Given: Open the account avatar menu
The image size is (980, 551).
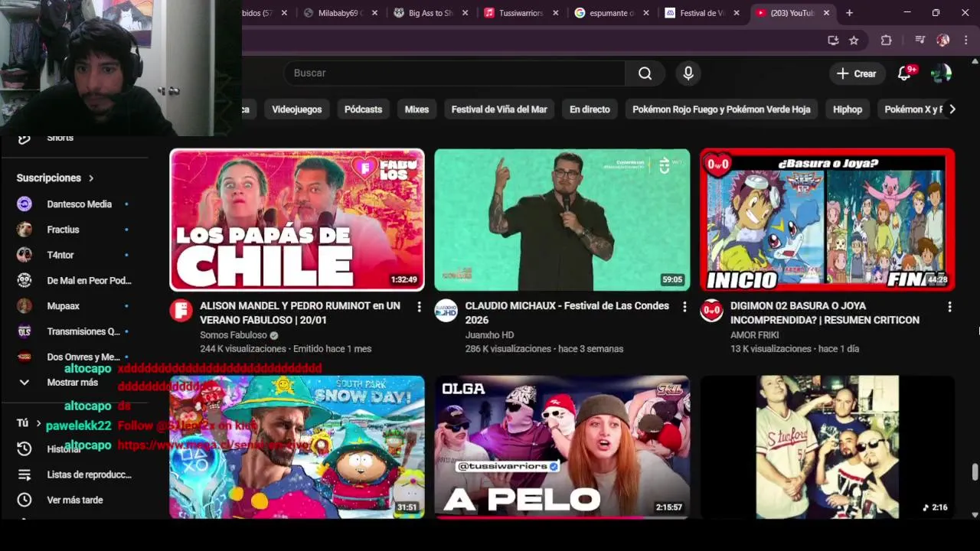Looking at the screenshot, I should coord(941,73).
